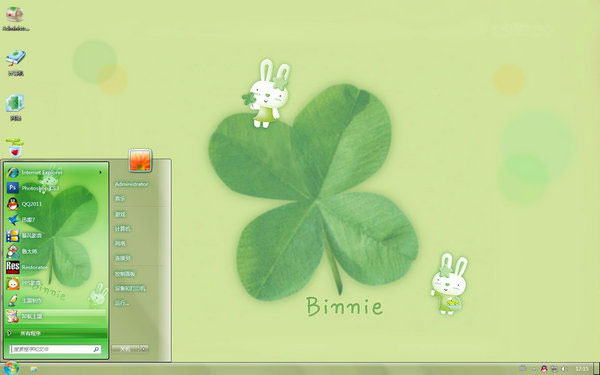Click the search programs and files box

(x=55, y=349)
